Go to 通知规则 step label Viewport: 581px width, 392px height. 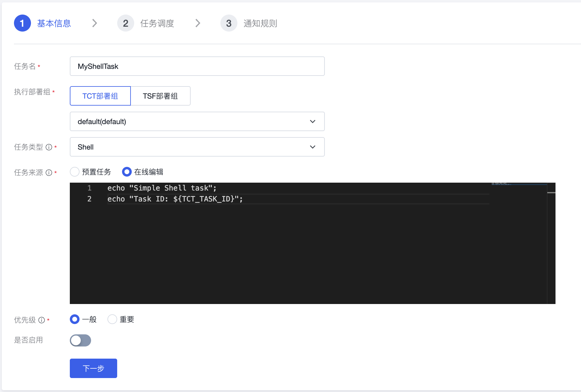[260, 23]
